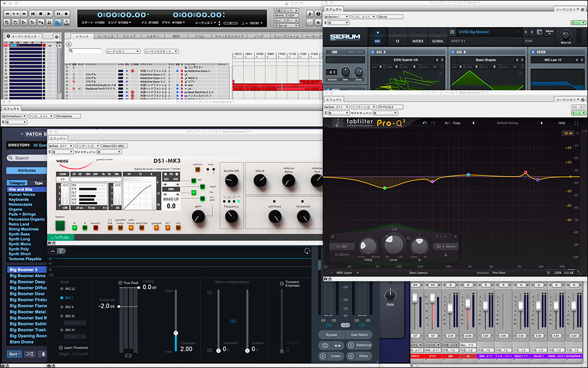Toggle the Pro-Q 3 band power icon
This screenshot has width=588, height=368.
pos(333,237)
